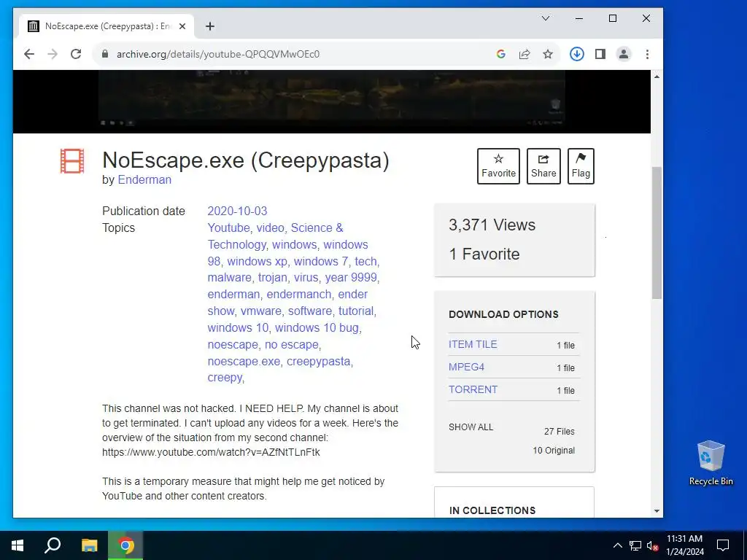The image size is (747, 560).
Task: Open the Chrome downloads icon
Action: [x=577, y=54]
